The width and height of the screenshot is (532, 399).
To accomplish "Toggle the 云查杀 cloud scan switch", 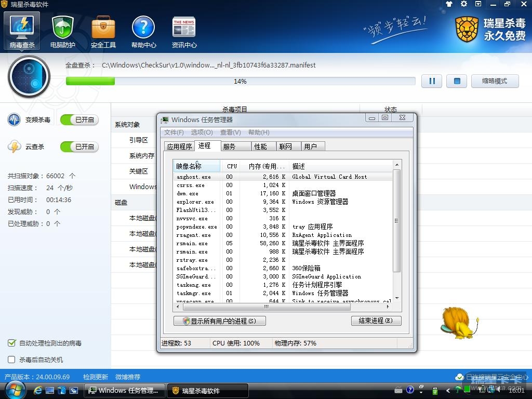I will coord(79,147).
